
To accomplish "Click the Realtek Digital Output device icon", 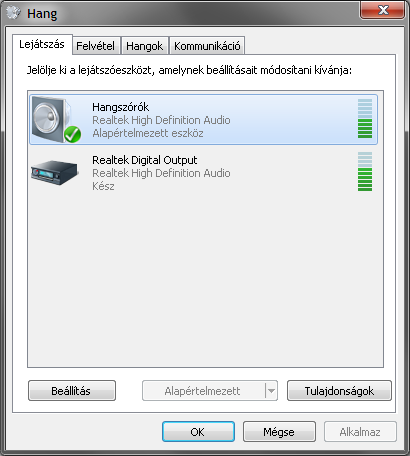I will point(55,172).
